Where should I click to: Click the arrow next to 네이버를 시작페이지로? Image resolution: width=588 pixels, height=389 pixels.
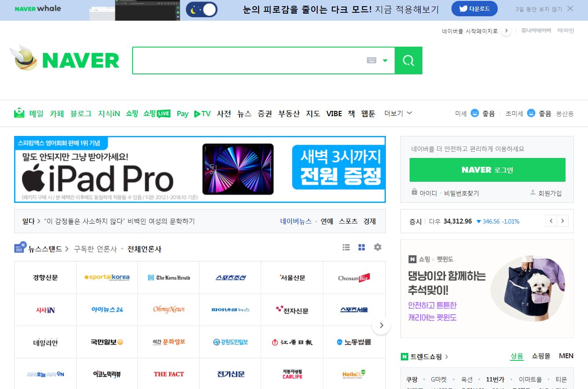click(506, 31)
